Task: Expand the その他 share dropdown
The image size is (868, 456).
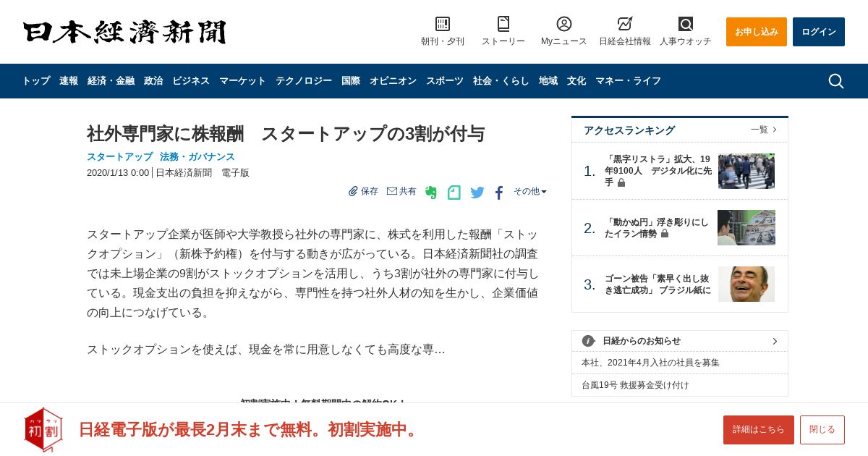Action: pos(530,191)
